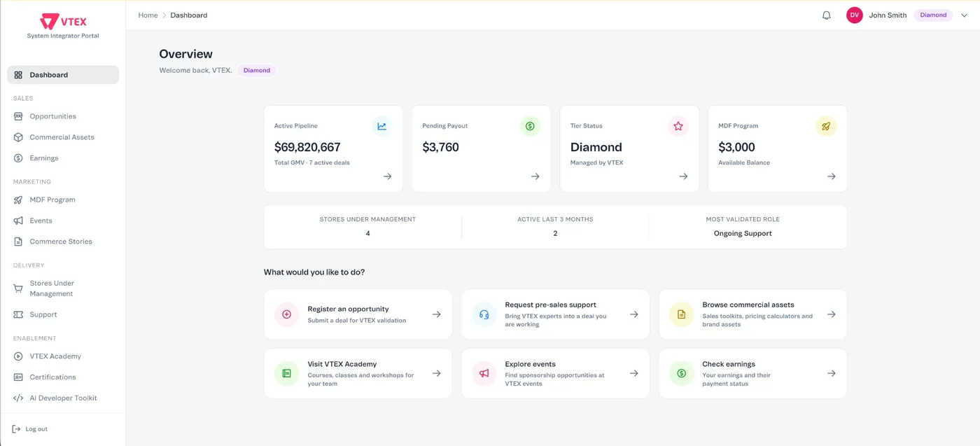Screen dimensions: 980x446
Task: Click Active Last 3 Months value 2
Action: pos(555,233)
